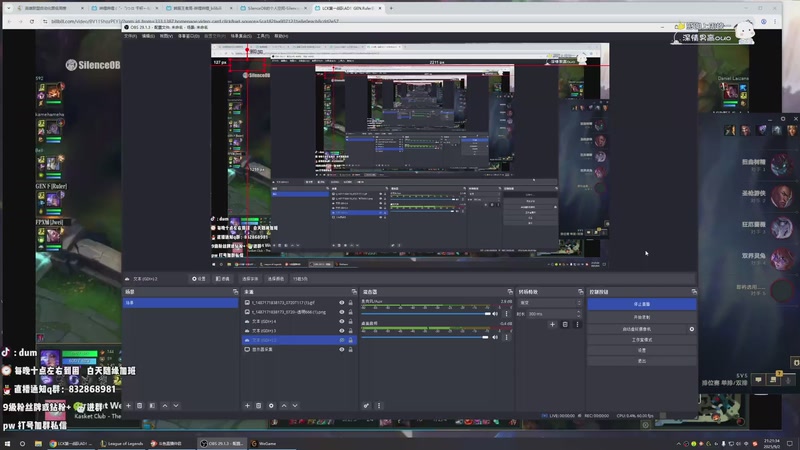The height and width of the screenshot is (450, 800).
Task: Open the Help menu in OBS
Action: pos(281,36)
